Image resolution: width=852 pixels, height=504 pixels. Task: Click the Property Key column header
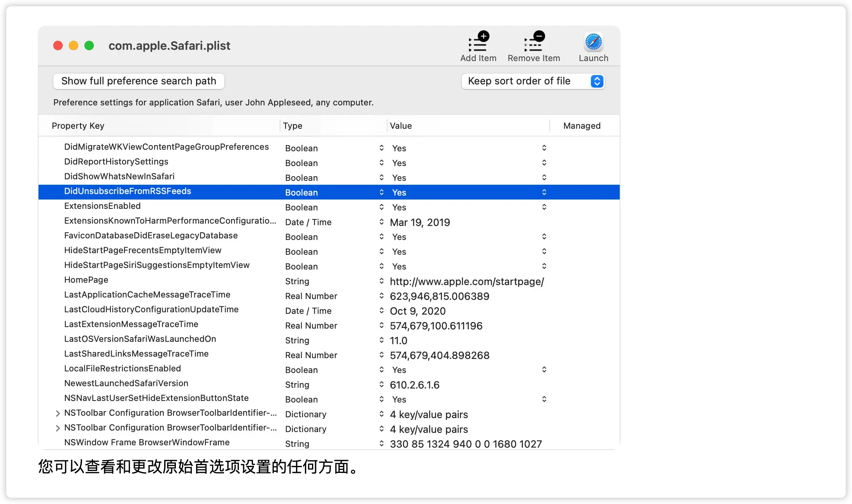pos(78,126)
